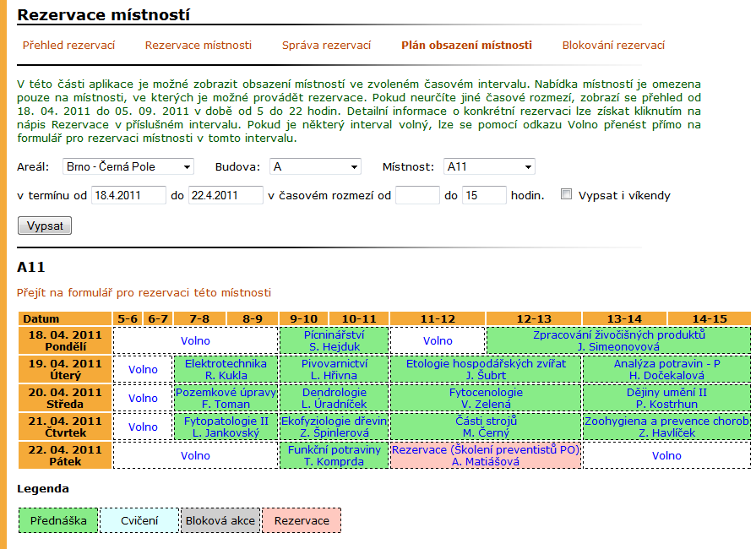Click the 14-15 time column header
Image resolution: width=756 pixels, height=549 pixels.
point(710,318)
